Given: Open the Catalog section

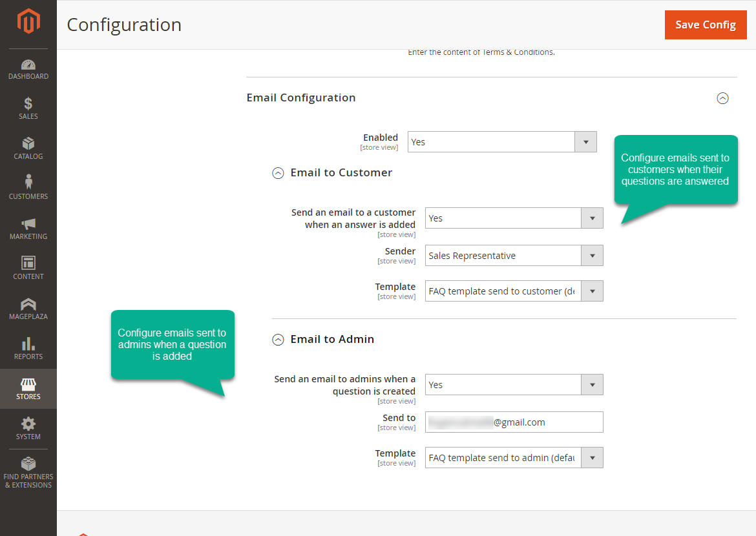Looking at the screenshot, I should 28,149.
